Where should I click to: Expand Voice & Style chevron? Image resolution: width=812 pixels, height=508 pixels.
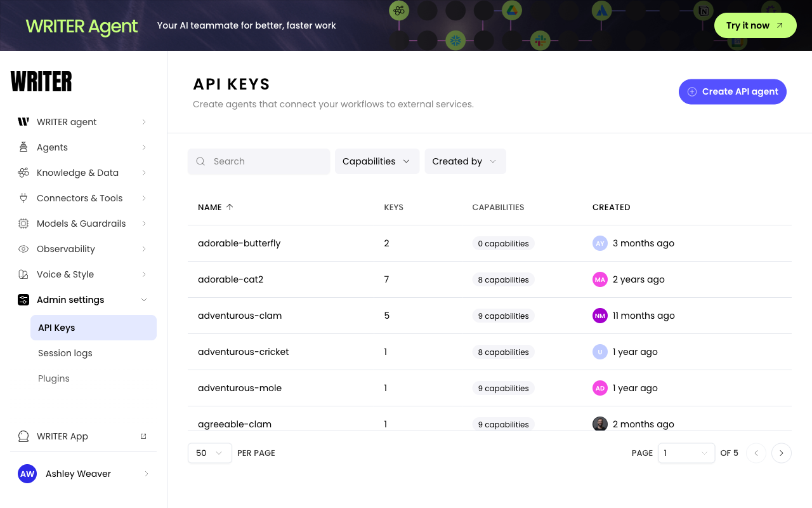click(x=144, y=274)
